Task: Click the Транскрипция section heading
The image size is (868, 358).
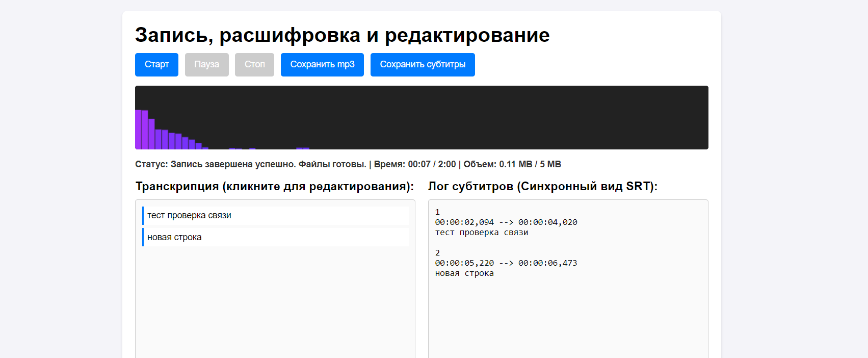Action: [275, 186]
